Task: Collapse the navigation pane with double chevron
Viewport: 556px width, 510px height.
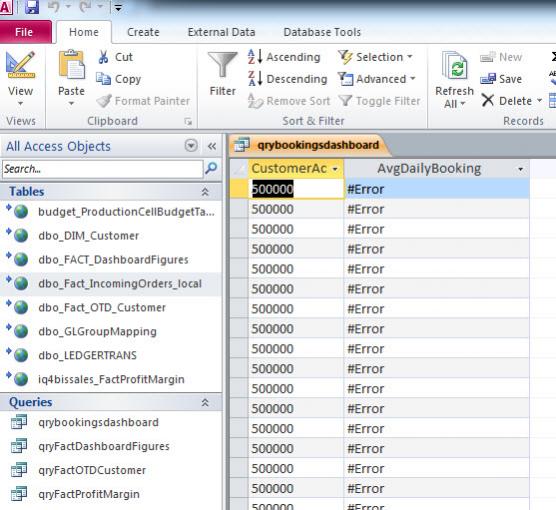Action: click(212, 146)
